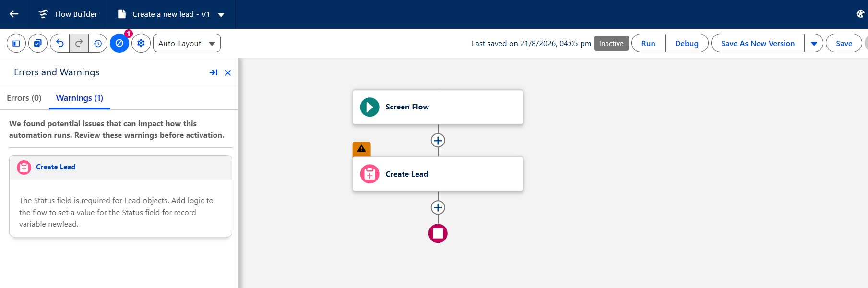Select the Warnings (1) tab

tap(80, 98)
